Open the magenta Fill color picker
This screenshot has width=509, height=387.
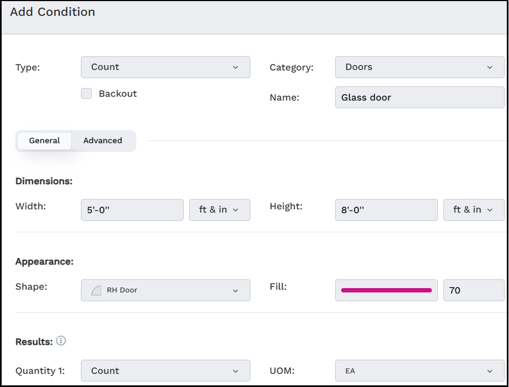click(x=386, y=290)
